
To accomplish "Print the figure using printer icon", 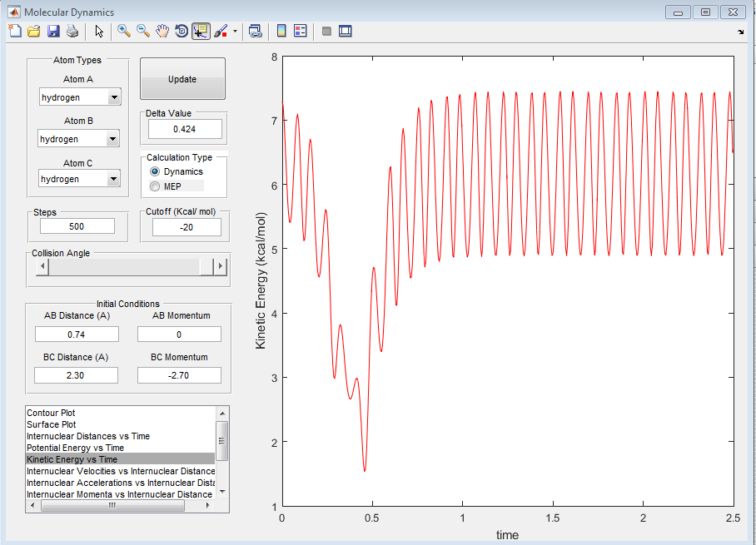I will pos(72,32).
